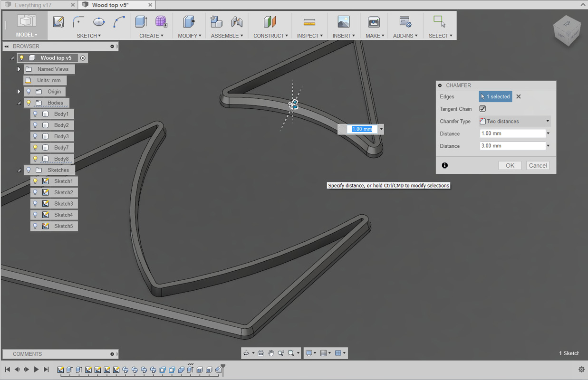Viewport: 588px width, 380px height.
Task: Expand the Named Views folder
Action: [19, 69]
